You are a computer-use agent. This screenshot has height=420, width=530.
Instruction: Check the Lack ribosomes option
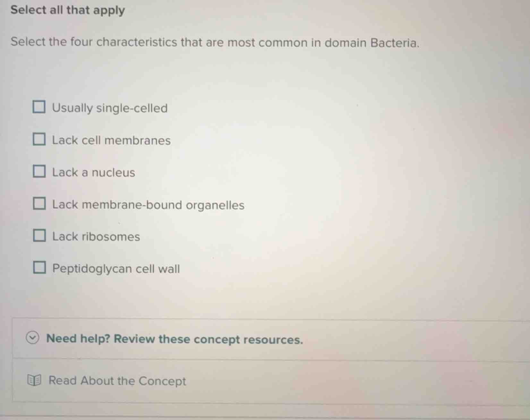(39, 236)
